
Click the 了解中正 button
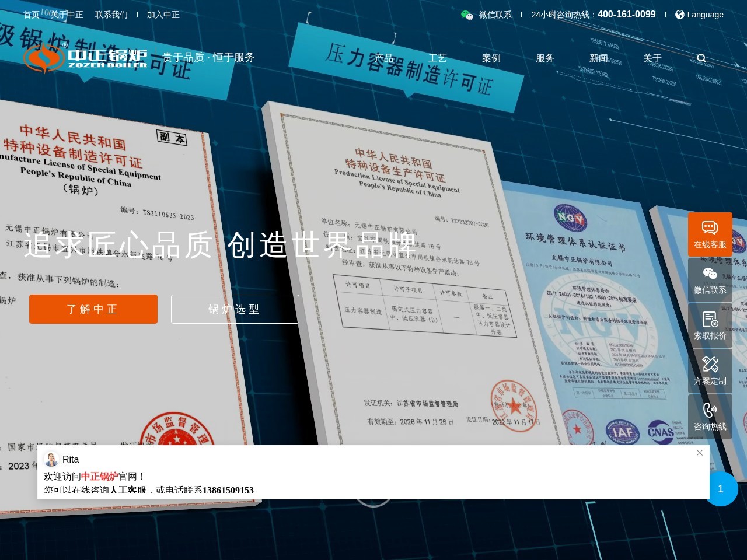pos(93,309)
